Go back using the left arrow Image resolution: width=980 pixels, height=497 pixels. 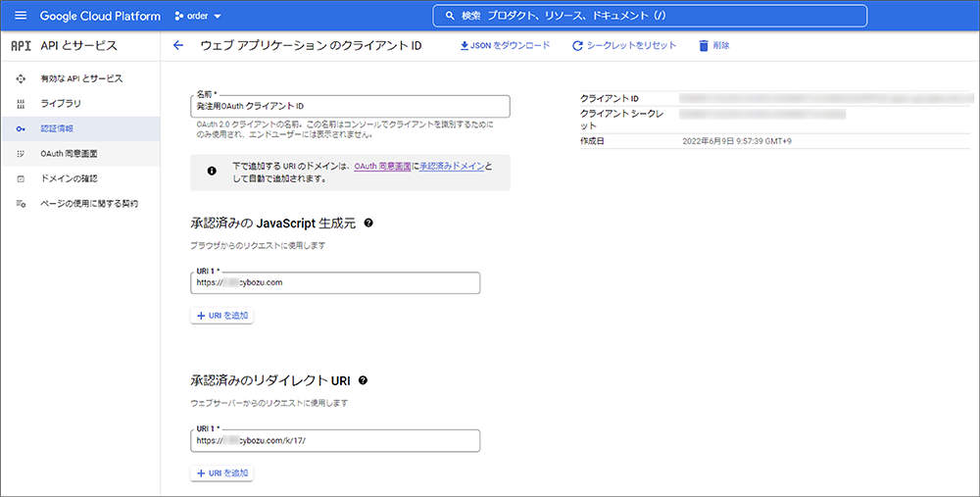(178, 46)
